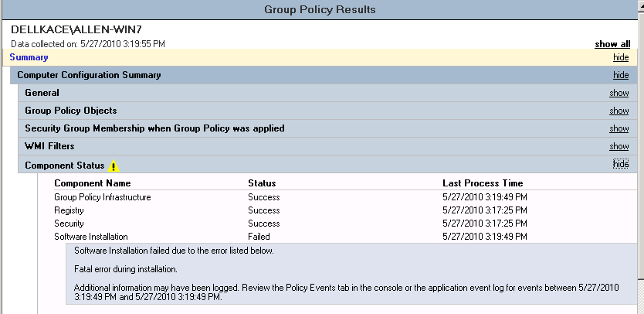Screen dimensions: 644x314
Task: Hide the Component Status section
Action: (x=621, y=164)
